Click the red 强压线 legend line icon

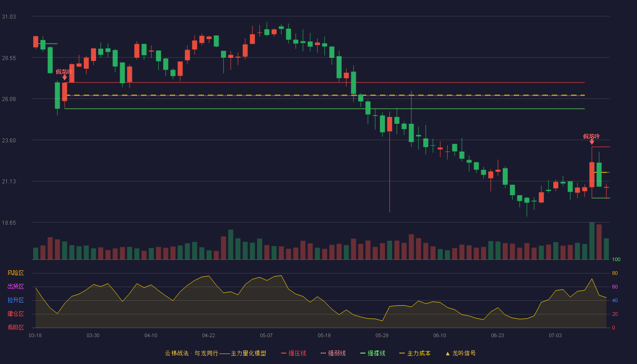coord(284,353)
